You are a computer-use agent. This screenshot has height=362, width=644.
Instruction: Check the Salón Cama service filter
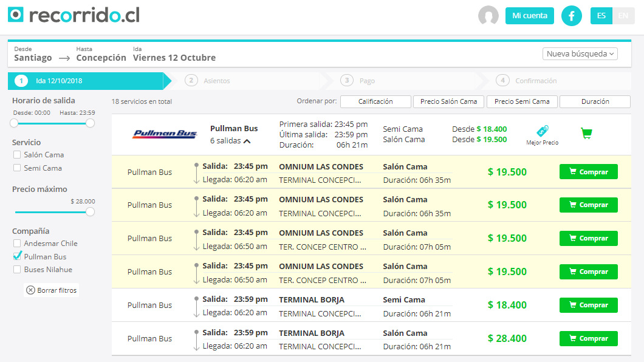[17, 155]
